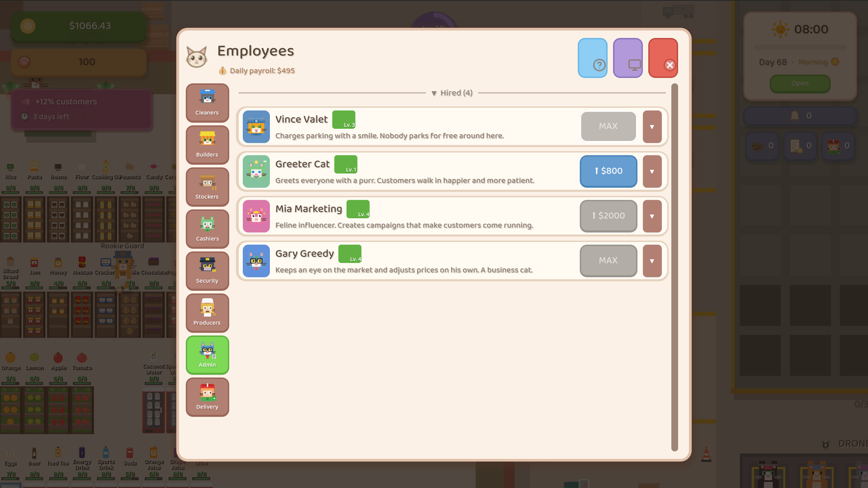This screenshot has width=868, height=488.
Task: Select the Security employee category
Action: click(x=207, y=271)
